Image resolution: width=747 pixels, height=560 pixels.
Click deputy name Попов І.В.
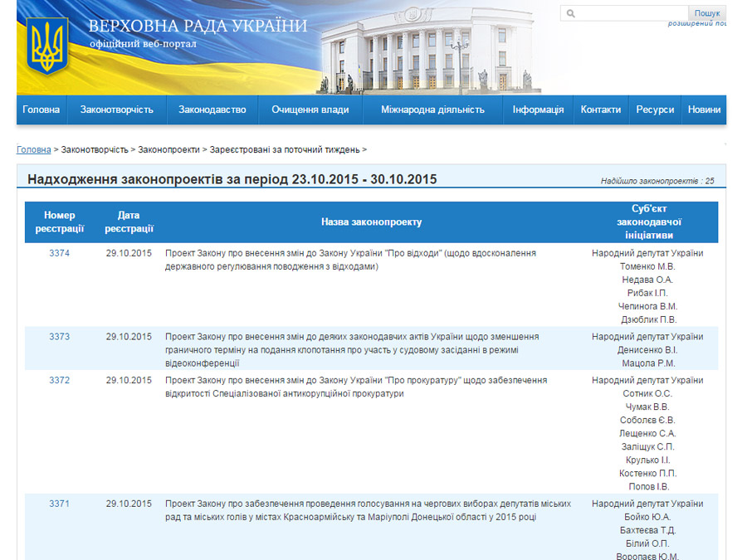648,487
